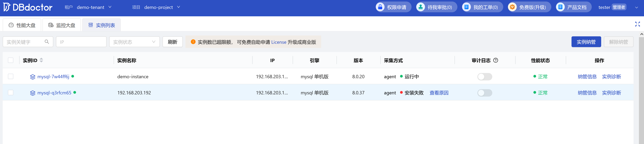The image size is (644, 144).
Task: Click 查看原因 for failed agent install
Action: [x=439, y=93]
